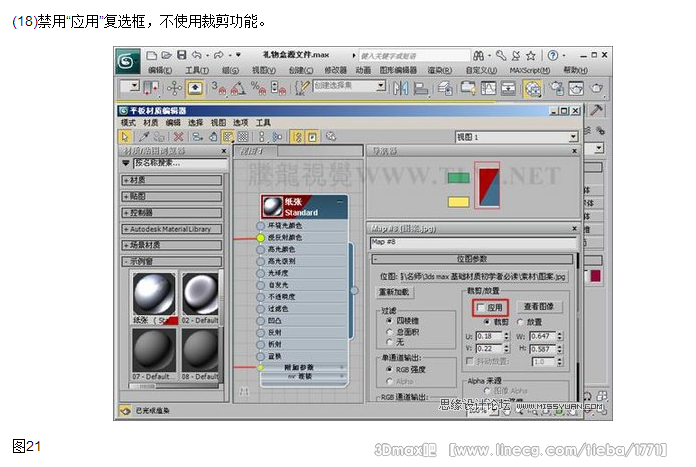Image resolution: width=696 pixels, height=467 pixels.
Task: Expand the Autodesk Material Library group
Action: [172, 229]
